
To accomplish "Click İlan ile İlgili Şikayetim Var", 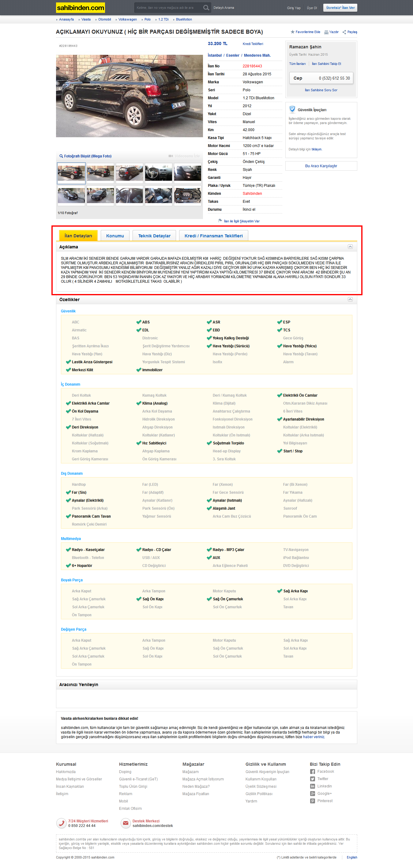I will (242, 221).
